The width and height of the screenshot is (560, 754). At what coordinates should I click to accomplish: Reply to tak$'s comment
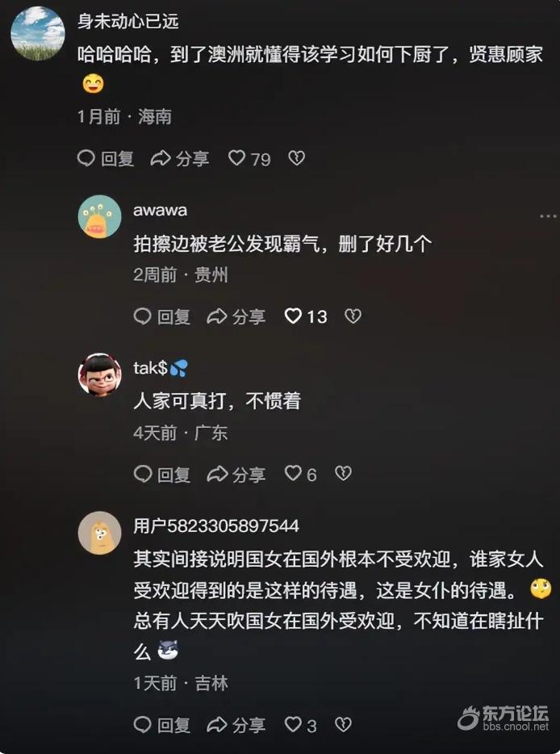pyautogui.click(x=162, y=474)
